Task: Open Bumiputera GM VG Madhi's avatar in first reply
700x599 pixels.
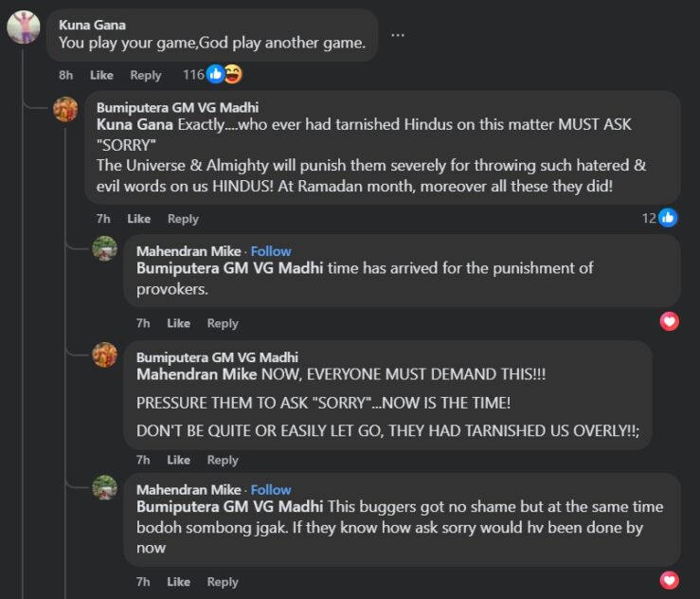Action: click(65, 109)
